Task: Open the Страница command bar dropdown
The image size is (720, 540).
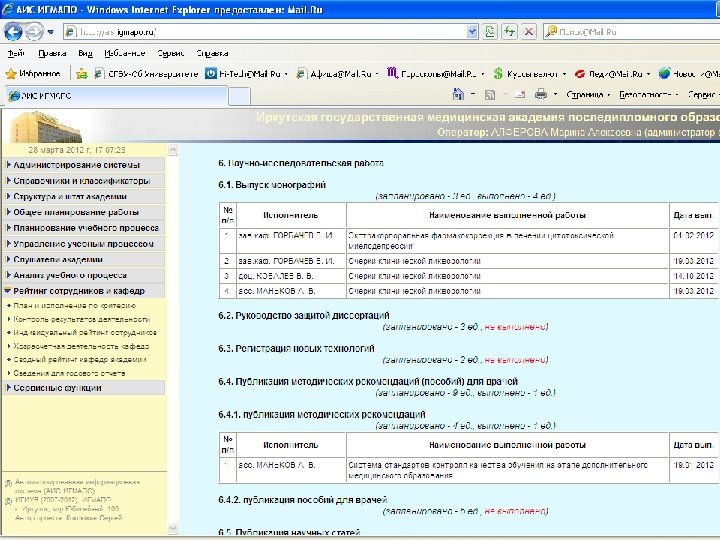Action: pyautogui.click(x=588, y=95)
